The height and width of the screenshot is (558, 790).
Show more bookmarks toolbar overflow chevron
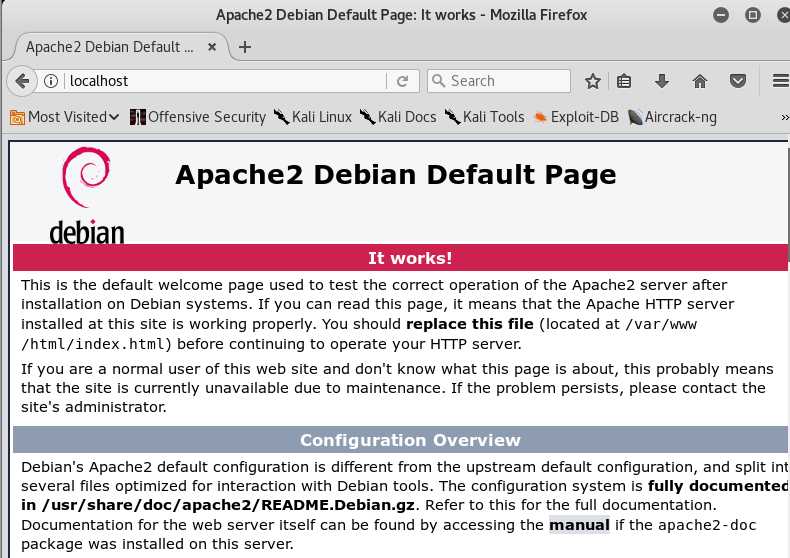784,117
